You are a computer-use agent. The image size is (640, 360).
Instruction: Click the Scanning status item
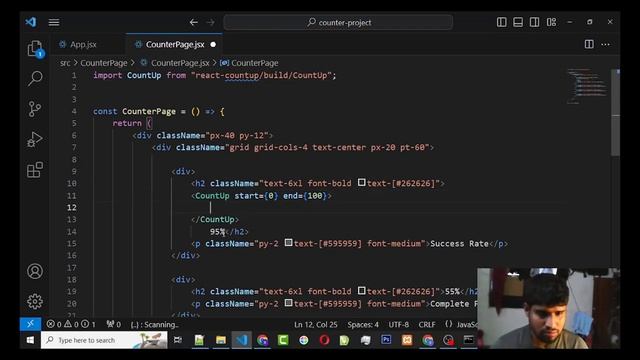pos(154,324)
